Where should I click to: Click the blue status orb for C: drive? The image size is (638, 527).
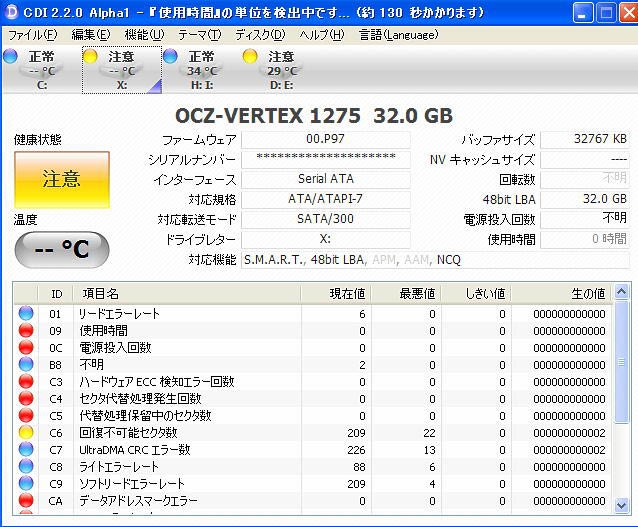pos(11,56)
